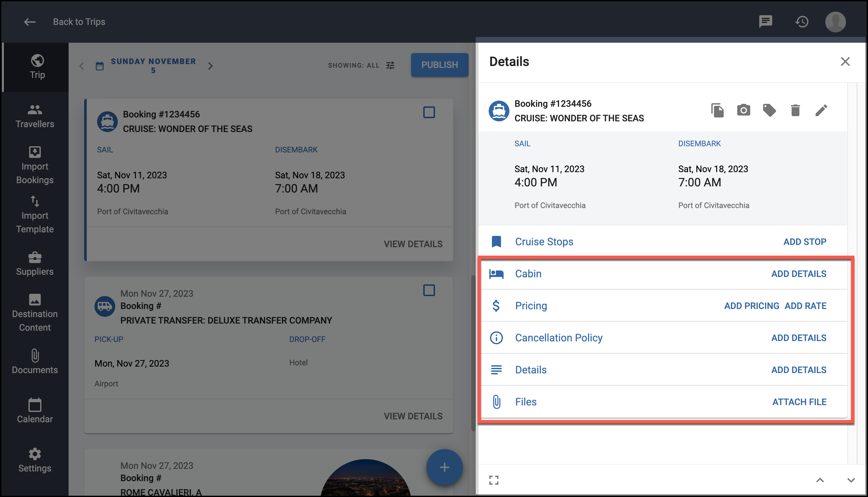This screenshot has height=497, width=868.
Task: Open the history clock icon
Action: [x=802, y=22]
